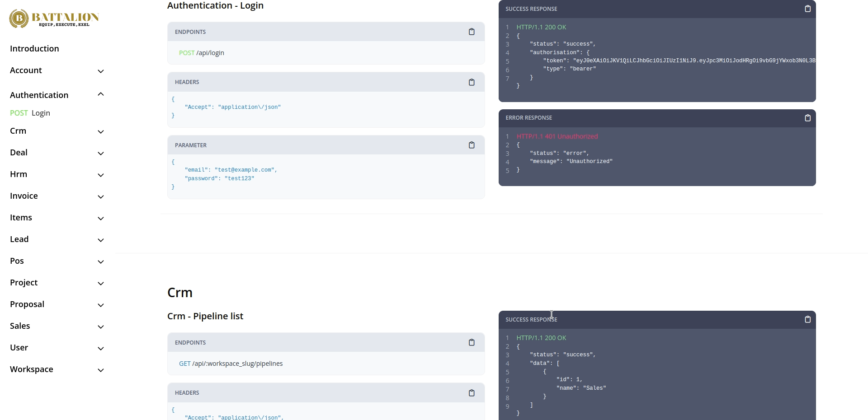Click the POST /api/login endpoint text
The height and width of the screenshot is (420, 868).
pos(202,53)
